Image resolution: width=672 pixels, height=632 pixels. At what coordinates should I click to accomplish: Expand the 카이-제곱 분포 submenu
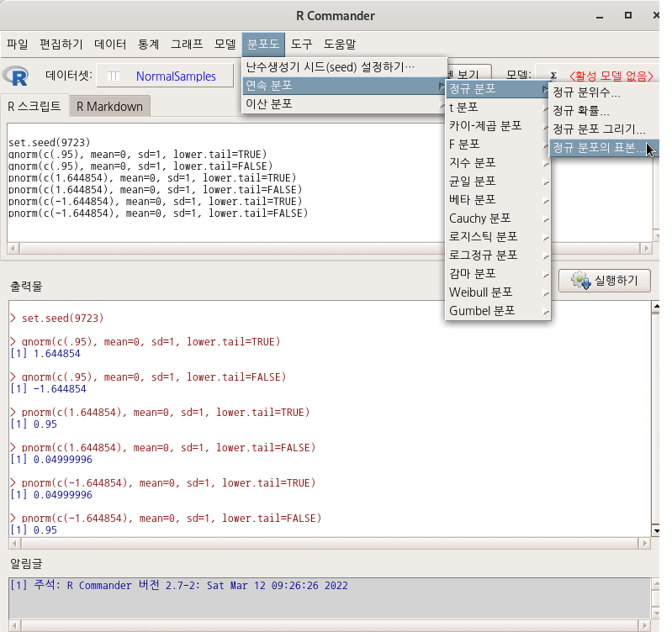tap(498, 126)
